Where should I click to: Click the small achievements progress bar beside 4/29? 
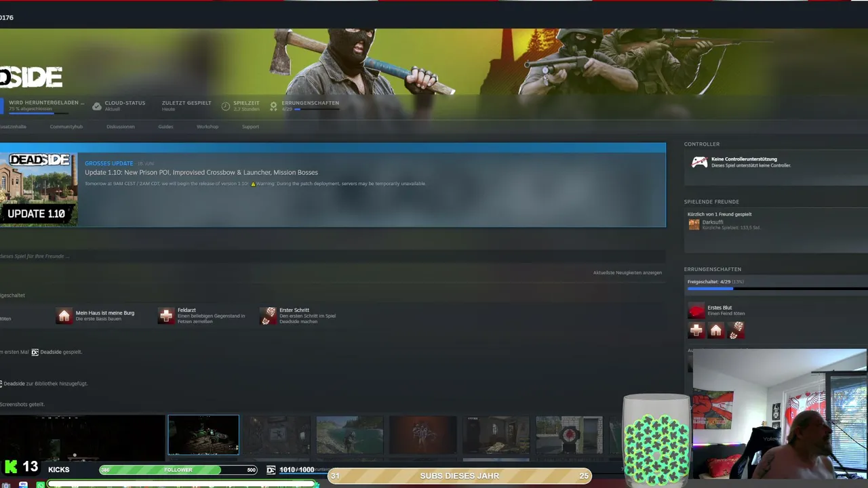click(x=316, y=109)
